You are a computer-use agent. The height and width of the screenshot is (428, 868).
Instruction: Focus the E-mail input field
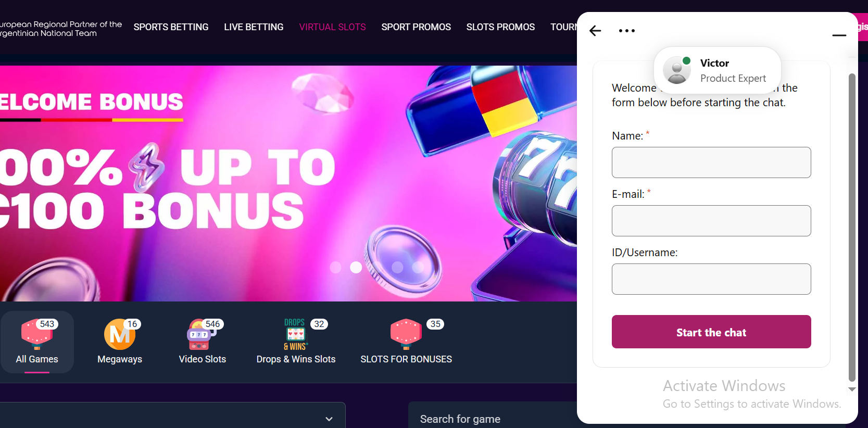click(711, 221)
